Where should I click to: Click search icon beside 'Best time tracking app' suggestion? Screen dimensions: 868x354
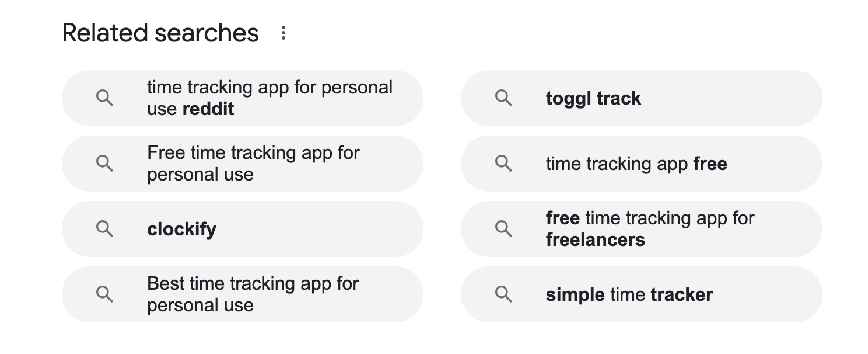click(104, 294)
